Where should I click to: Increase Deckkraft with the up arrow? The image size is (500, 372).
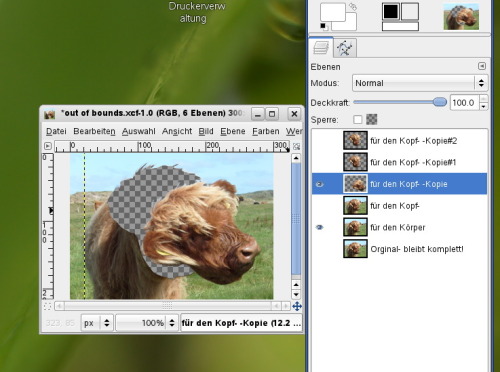coord(484,99)
